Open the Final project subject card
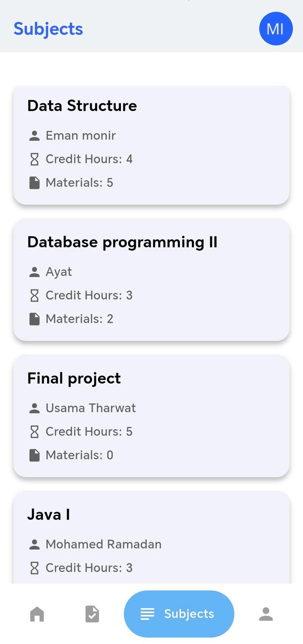This screenshot has height=644, width=303. (151, 417)
